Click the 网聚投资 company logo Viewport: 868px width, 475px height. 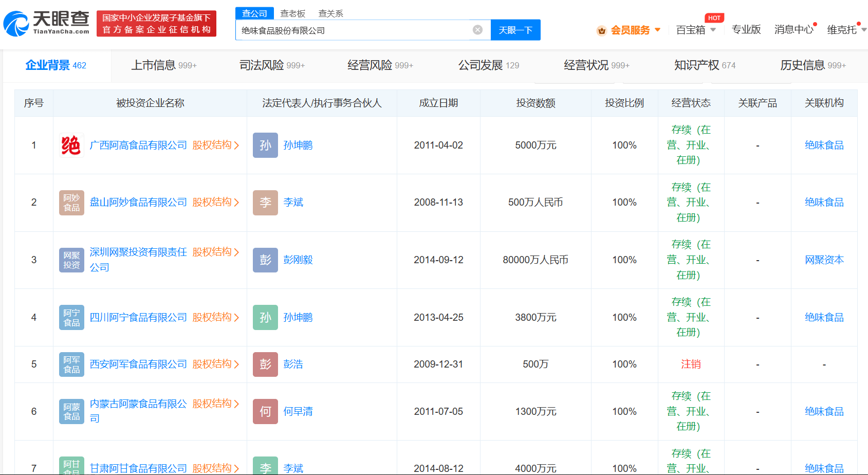pos(71,260)
